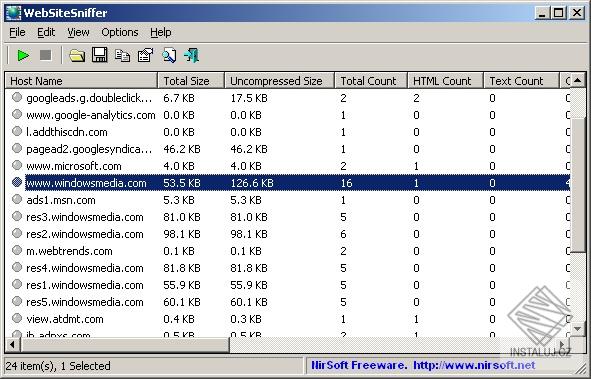This screenshot has width=591, height=379.
Task: Click the 60.1 KB uncompressed size cell
Action: click(249, 302)
